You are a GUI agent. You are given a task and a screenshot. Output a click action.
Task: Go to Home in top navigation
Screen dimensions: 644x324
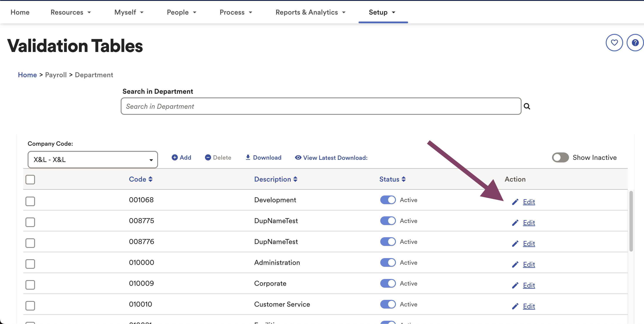[20, 12]
